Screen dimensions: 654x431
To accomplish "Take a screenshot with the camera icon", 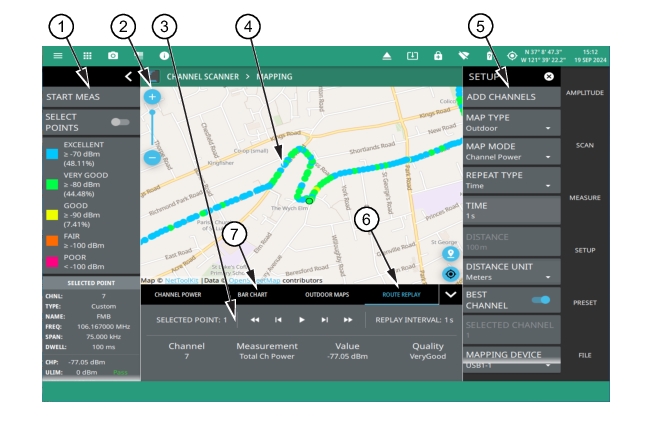I will click(x=113, y=56).
